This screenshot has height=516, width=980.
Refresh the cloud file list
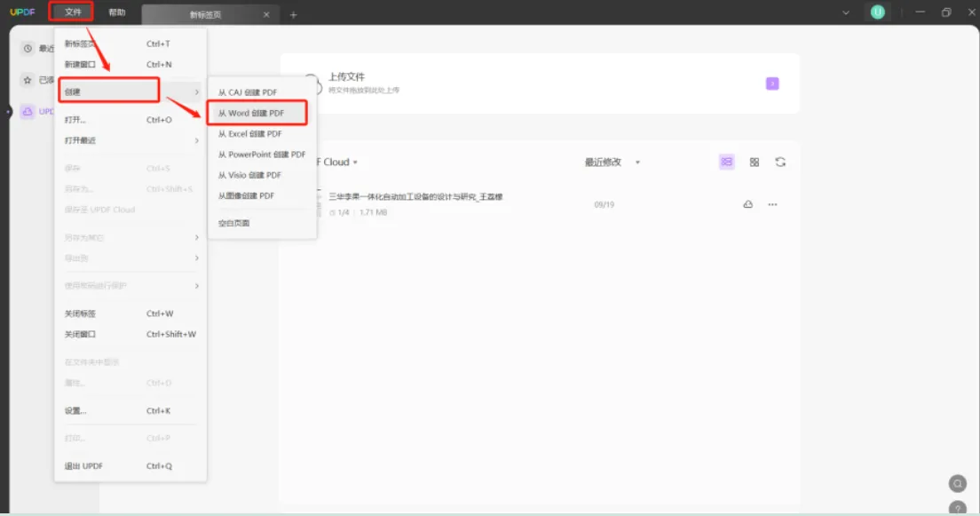coord(780,162)
